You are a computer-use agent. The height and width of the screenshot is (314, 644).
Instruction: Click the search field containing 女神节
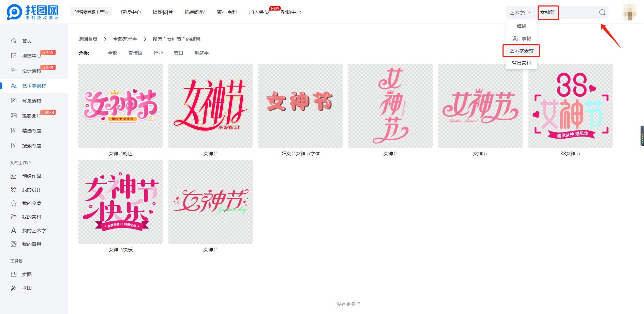(x=567, y=13)
